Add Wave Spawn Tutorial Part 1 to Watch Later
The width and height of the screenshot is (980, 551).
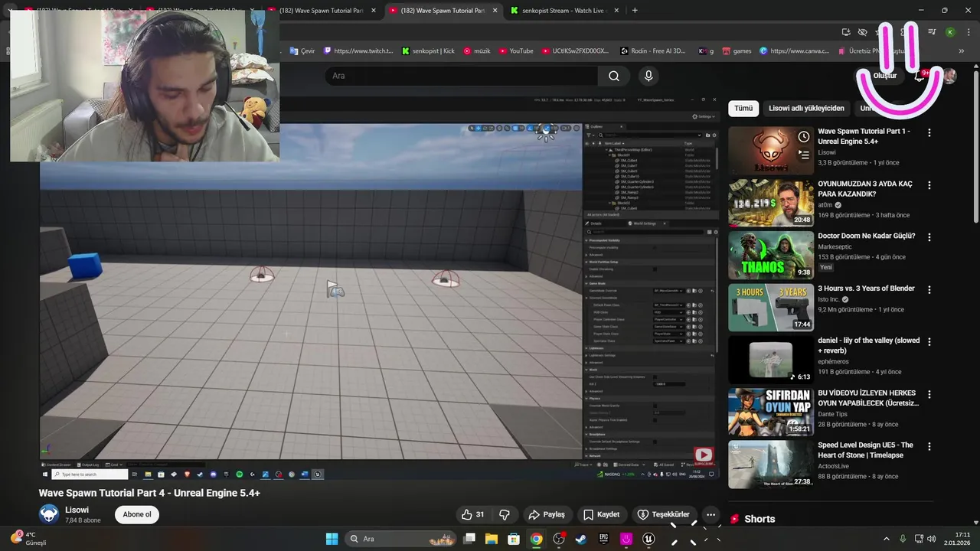click(x=803, y=137)
